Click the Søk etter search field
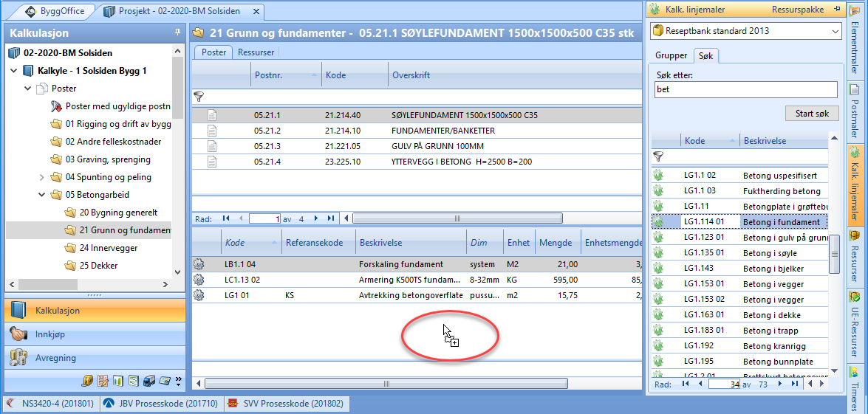868x414 pixels. [745, 90]
